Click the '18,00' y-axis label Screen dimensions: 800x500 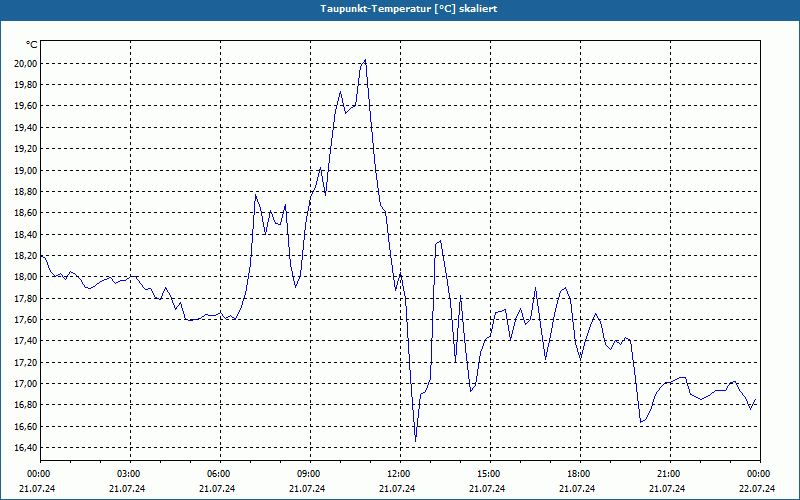pos(24,277)
